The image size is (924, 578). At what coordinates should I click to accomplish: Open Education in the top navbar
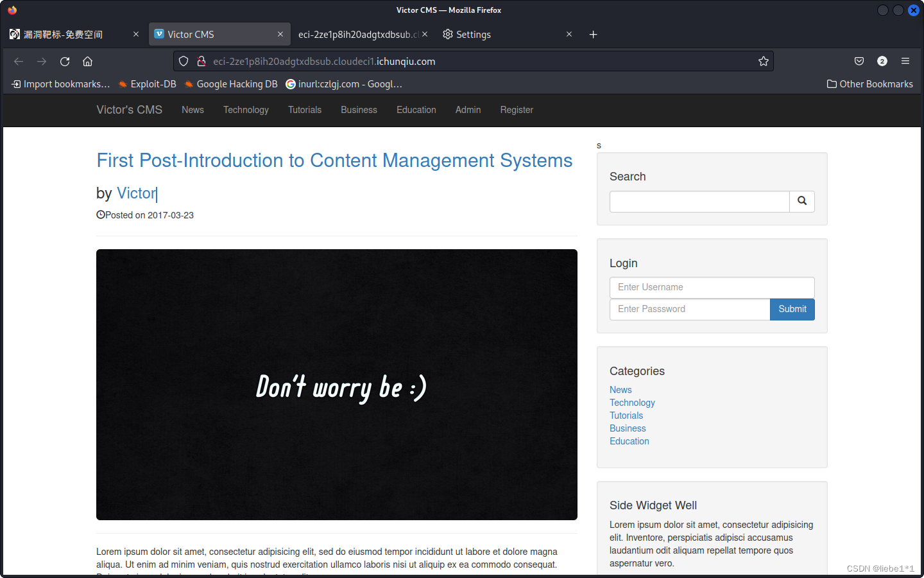pos(416,110)
